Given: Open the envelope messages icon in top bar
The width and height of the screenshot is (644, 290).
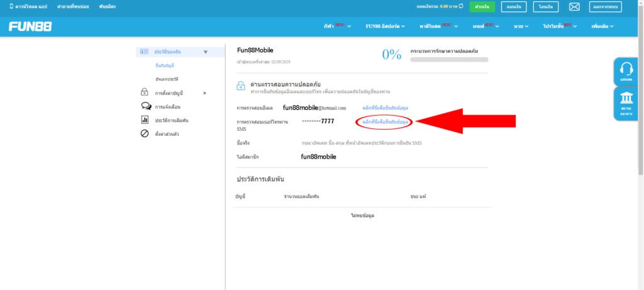Looking at the screenshot, I should point(574,7).
